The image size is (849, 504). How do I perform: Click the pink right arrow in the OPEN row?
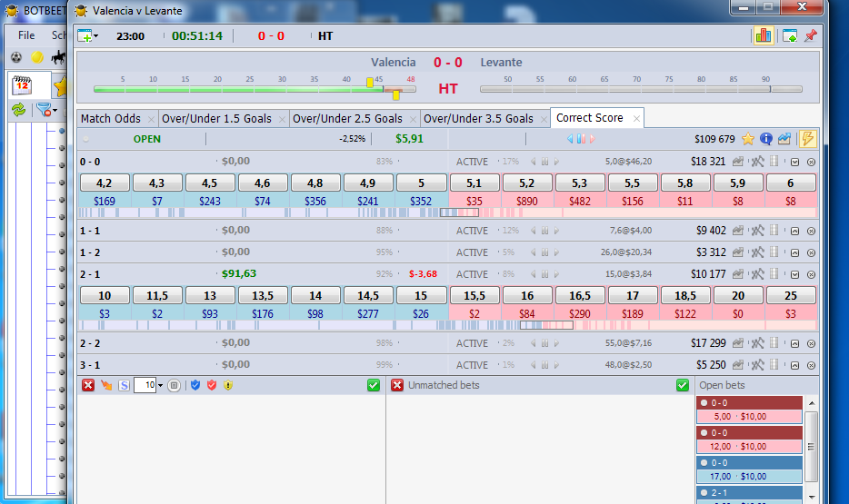(x=593, y=139)
